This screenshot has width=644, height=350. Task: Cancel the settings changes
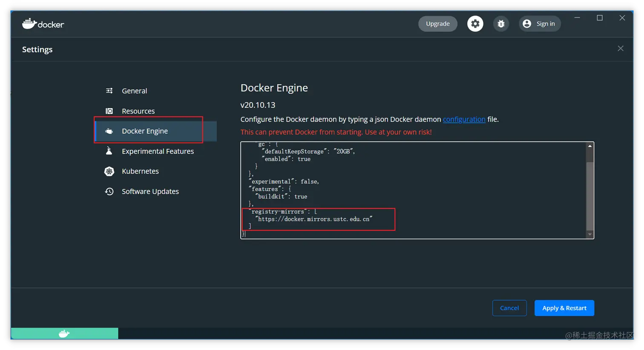509,308
